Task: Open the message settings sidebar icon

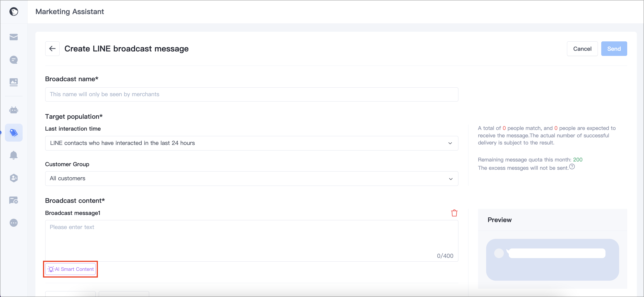Action: pos(14,200)
